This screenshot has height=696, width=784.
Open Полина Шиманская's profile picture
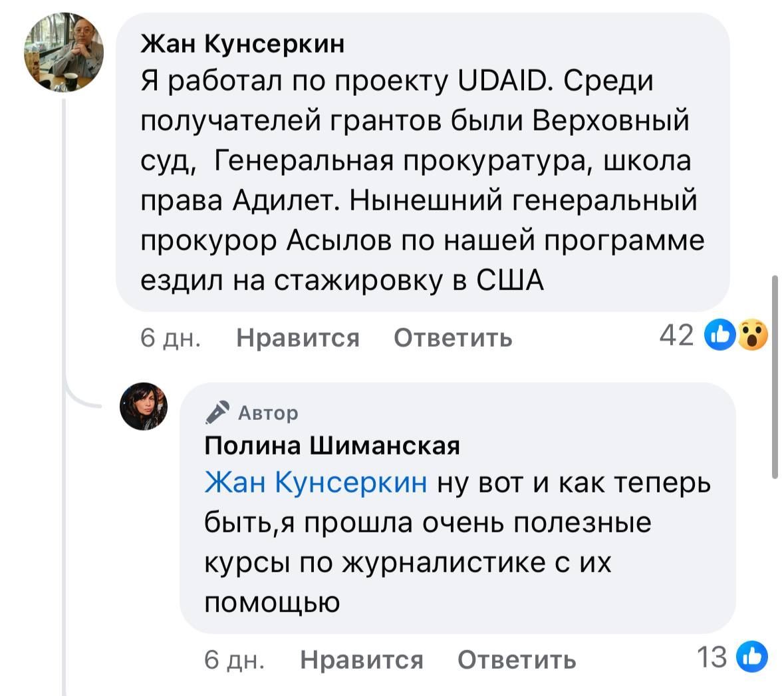coord(144,407)
